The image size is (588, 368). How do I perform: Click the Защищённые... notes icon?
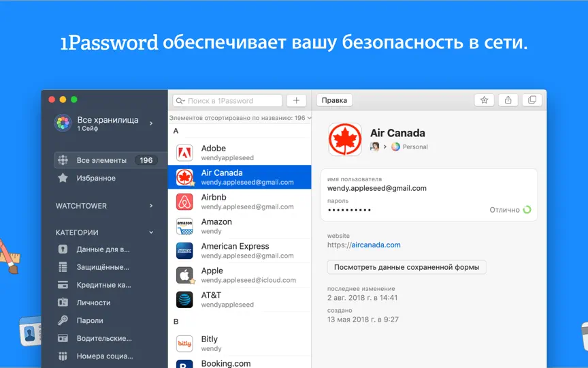click(63, 267)
